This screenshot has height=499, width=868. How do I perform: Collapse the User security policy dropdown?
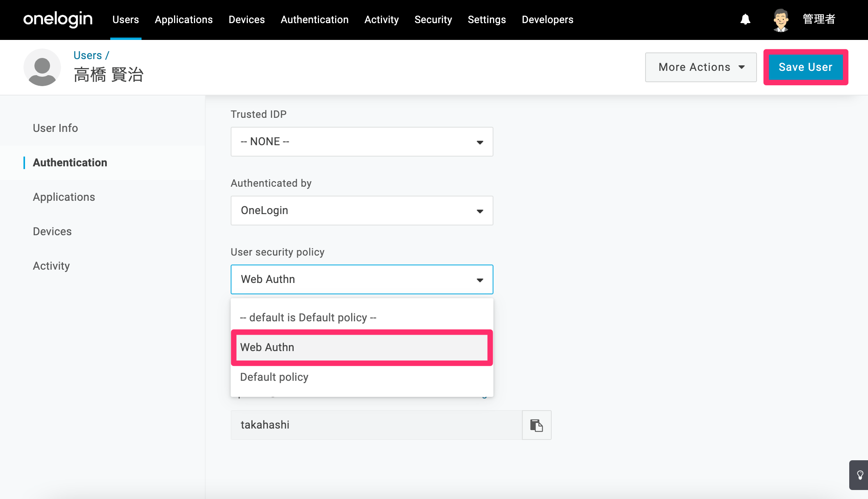[362, 279]
